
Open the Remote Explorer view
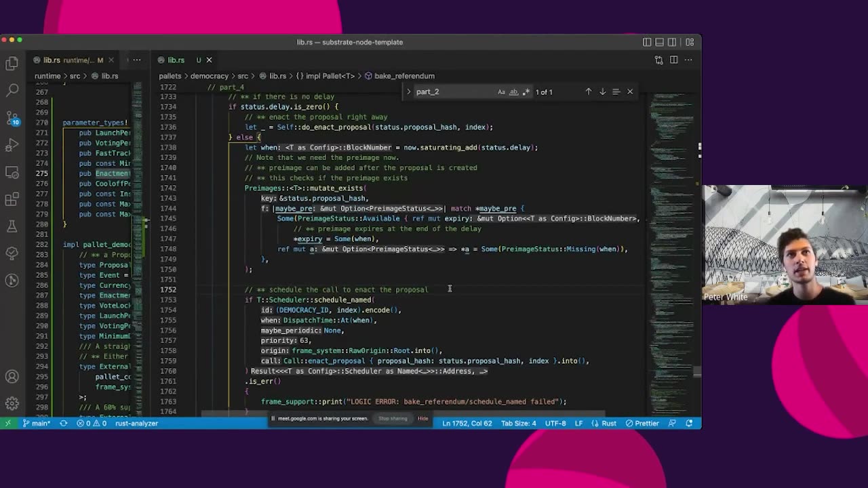[12, 172]
